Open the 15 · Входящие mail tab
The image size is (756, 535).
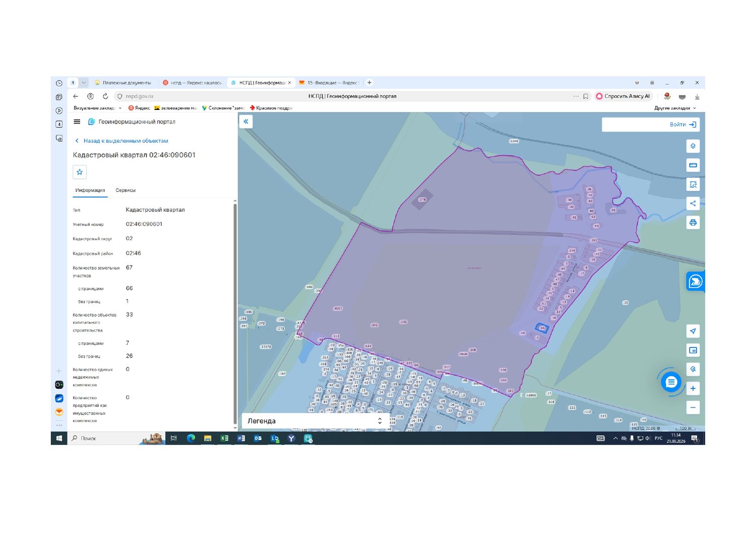pyautogui.click(x=328, y=83)
